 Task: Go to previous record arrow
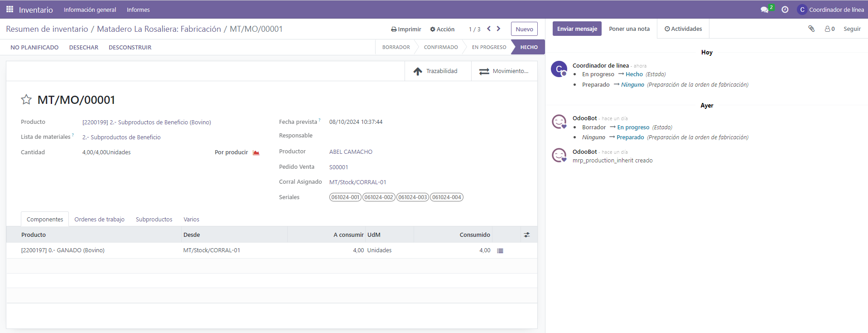(x=489, y=29)
